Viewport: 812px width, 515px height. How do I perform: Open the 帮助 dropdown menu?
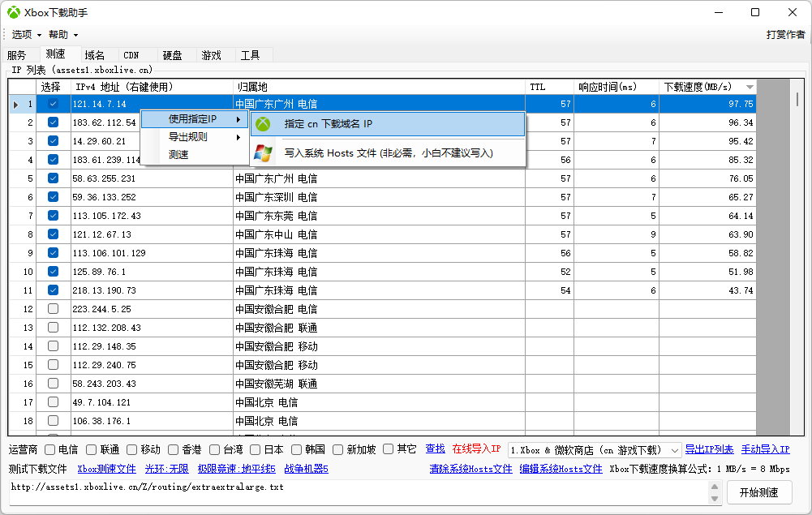coord(63,35)
